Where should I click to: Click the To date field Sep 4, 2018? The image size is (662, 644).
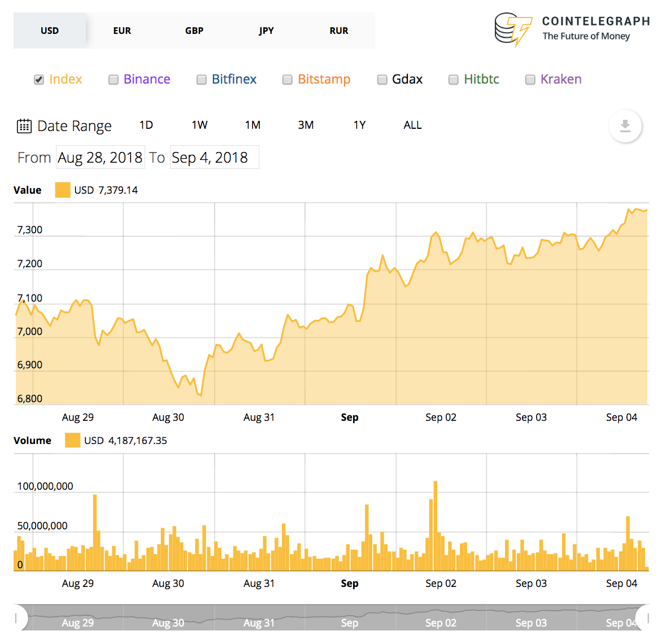pos(215,157)
